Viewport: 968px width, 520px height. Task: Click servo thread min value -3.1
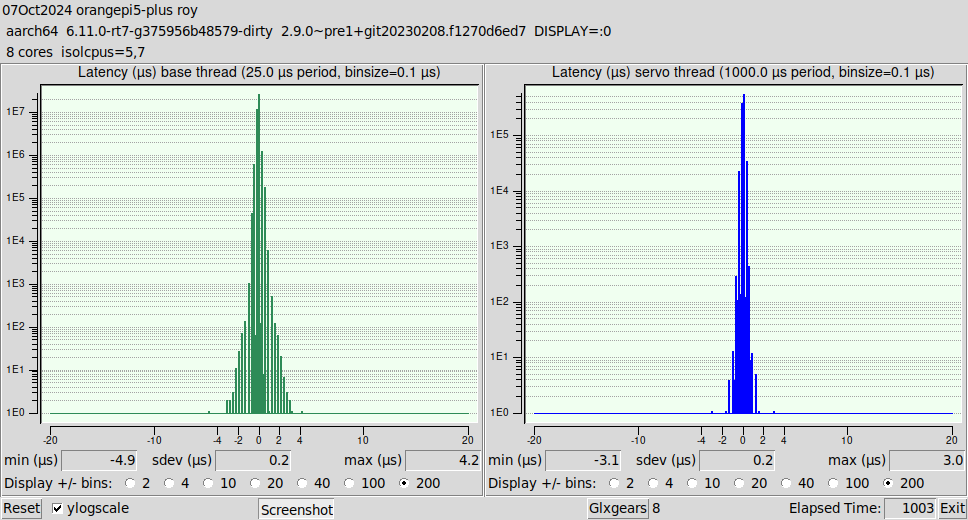pyautogui.click(x=583, y=460)
